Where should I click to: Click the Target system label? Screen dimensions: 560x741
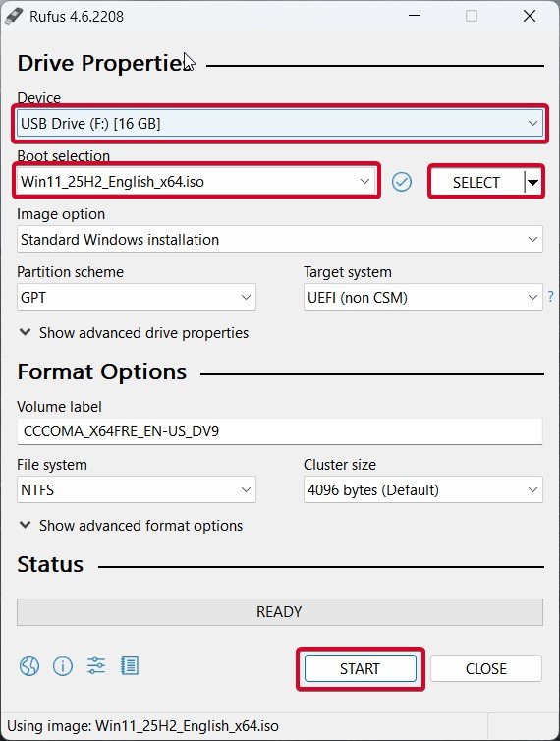[348, 272]
